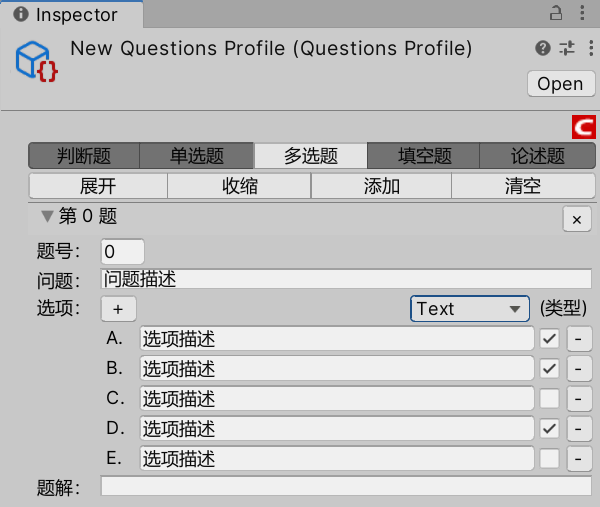Switch to the 填空题 tab
This screenshot has width=600, height=507.
pos(424,156)
